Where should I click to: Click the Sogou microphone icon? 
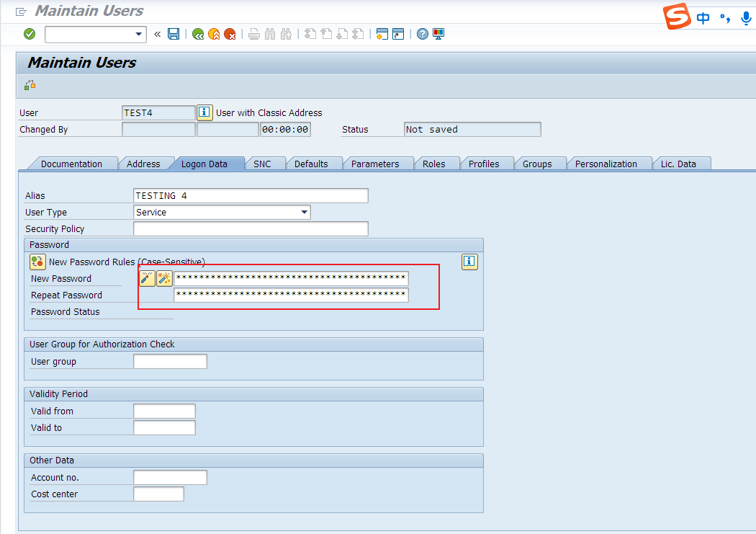(746, 17)
